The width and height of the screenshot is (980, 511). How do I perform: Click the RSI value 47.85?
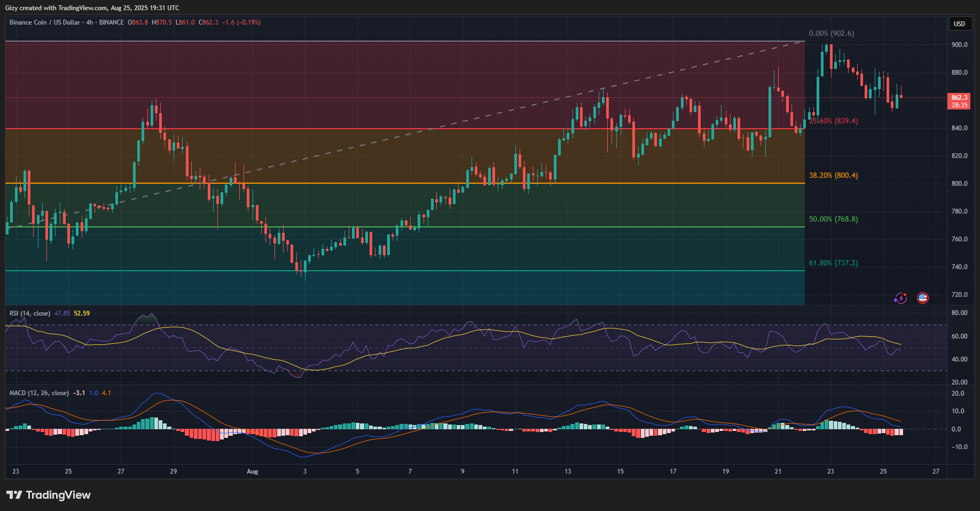[62, 313]
